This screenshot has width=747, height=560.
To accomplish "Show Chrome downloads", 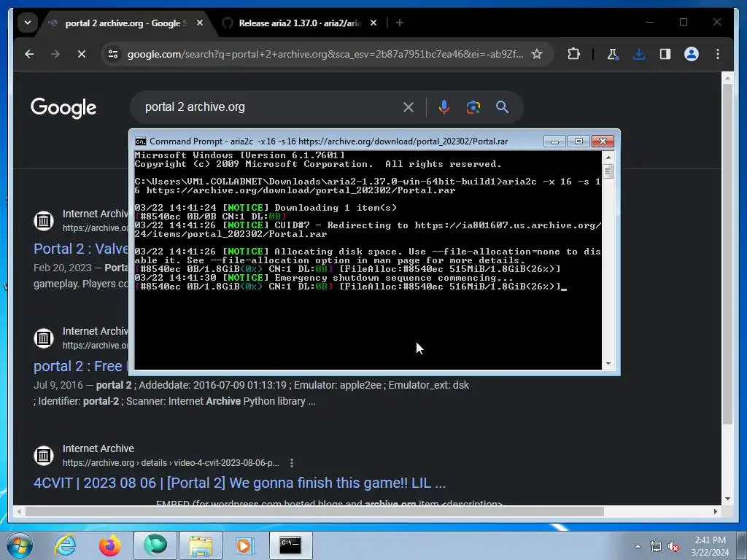I will coord(639,54).
